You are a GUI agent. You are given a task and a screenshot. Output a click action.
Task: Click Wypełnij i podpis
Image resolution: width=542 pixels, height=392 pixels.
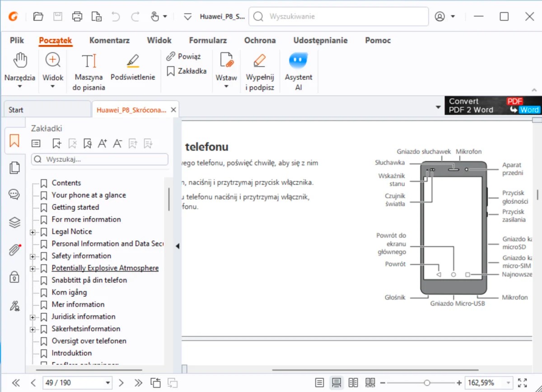pyautogui.click(x=260, y=70)
